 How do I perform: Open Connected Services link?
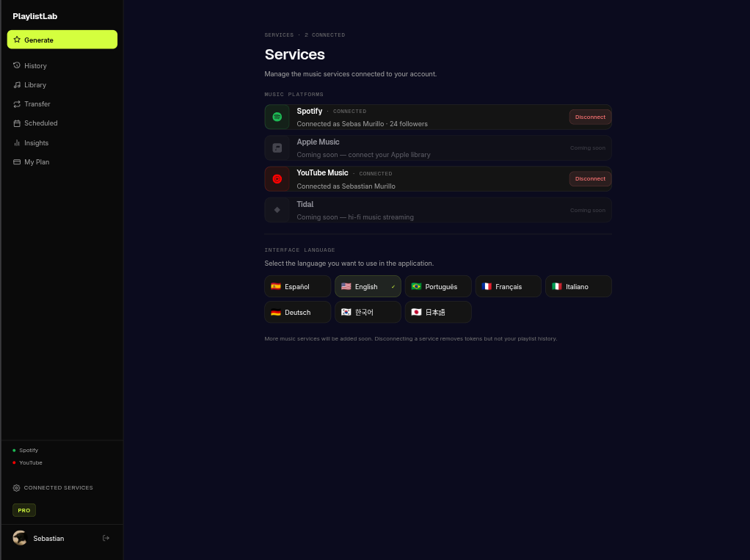point(53,488)
